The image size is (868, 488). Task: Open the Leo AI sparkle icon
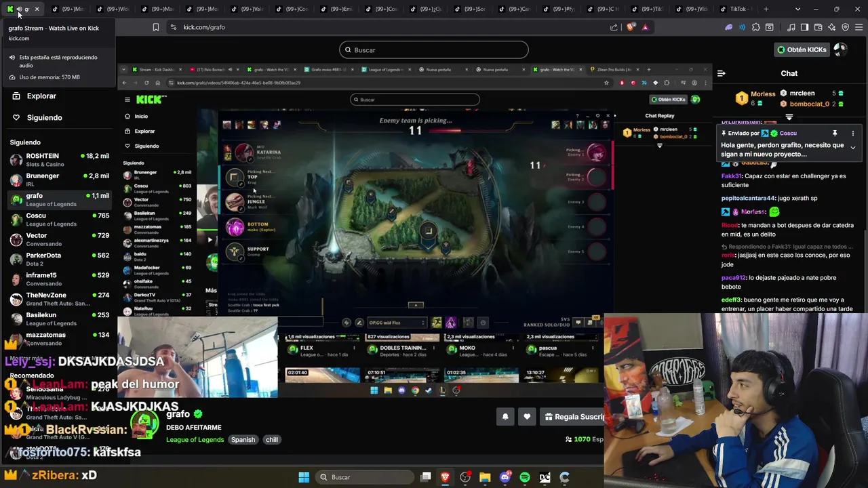coord(832,27)
